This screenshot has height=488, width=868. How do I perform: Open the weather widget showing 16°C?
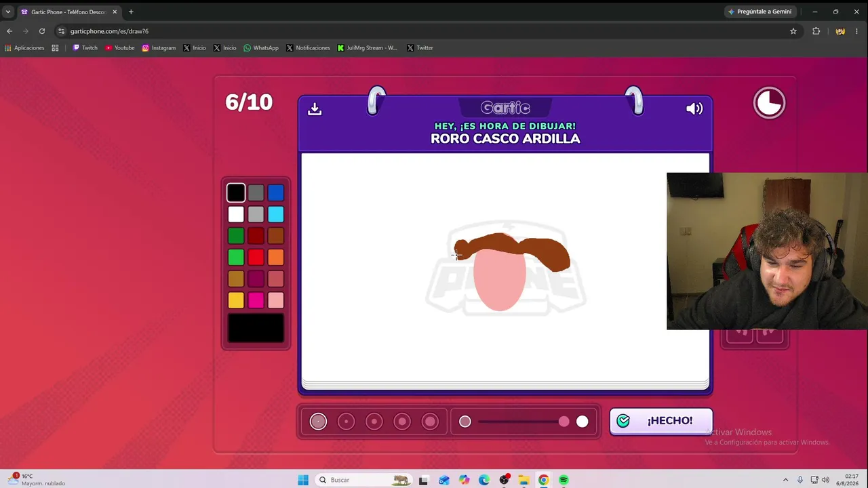38,480
